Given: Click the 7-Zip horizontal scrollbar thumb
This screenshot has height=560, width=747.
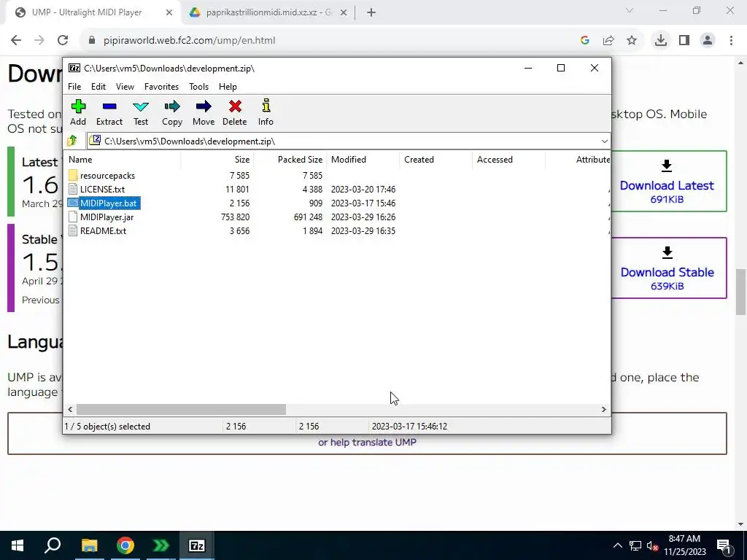Looking at the screenshot, I should coord(181,410).
